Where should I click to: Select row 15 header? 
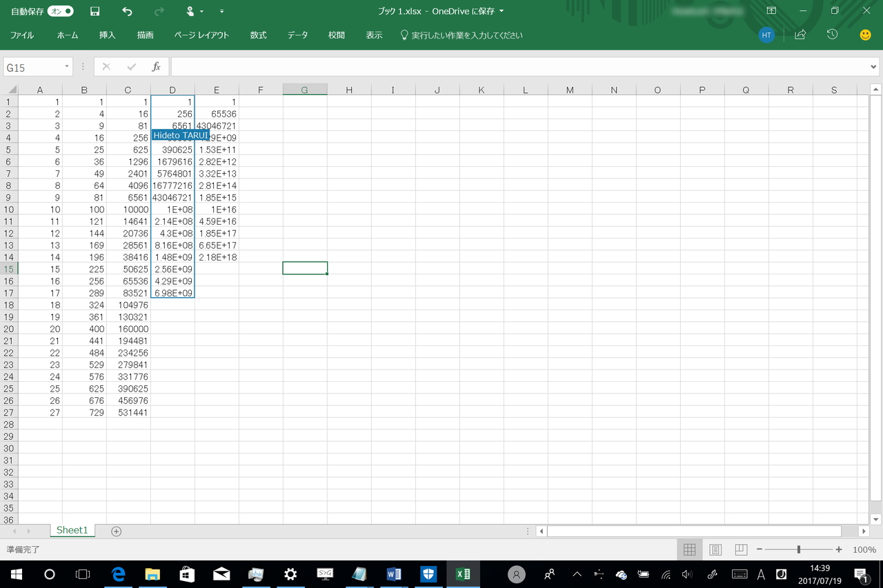coord(9,269)
